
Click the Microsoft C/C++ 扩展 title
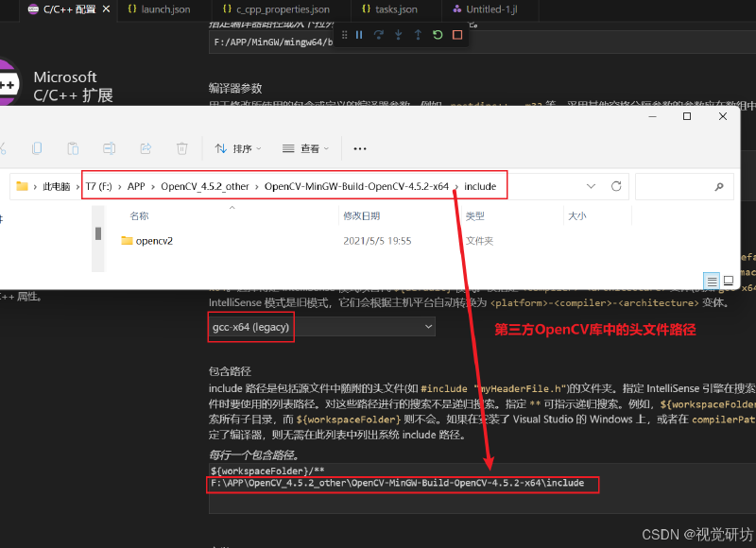point(73,86)
